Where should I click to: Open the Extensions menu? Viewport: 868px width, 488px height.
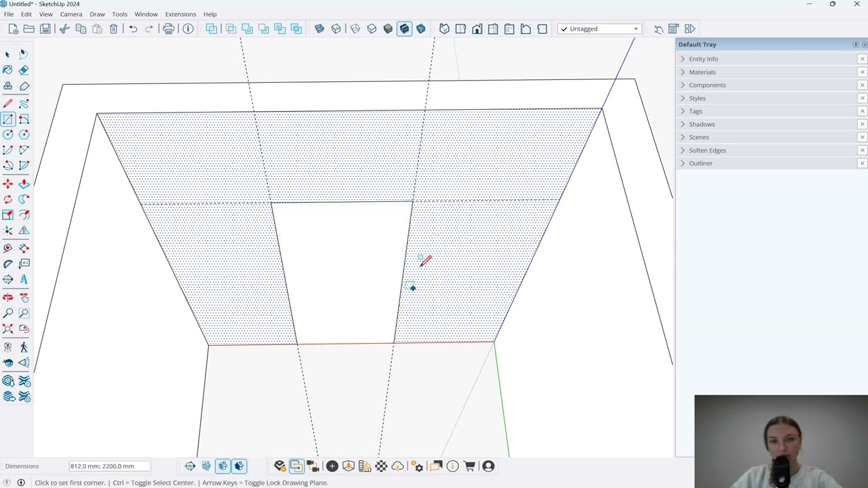pos(180,14)
